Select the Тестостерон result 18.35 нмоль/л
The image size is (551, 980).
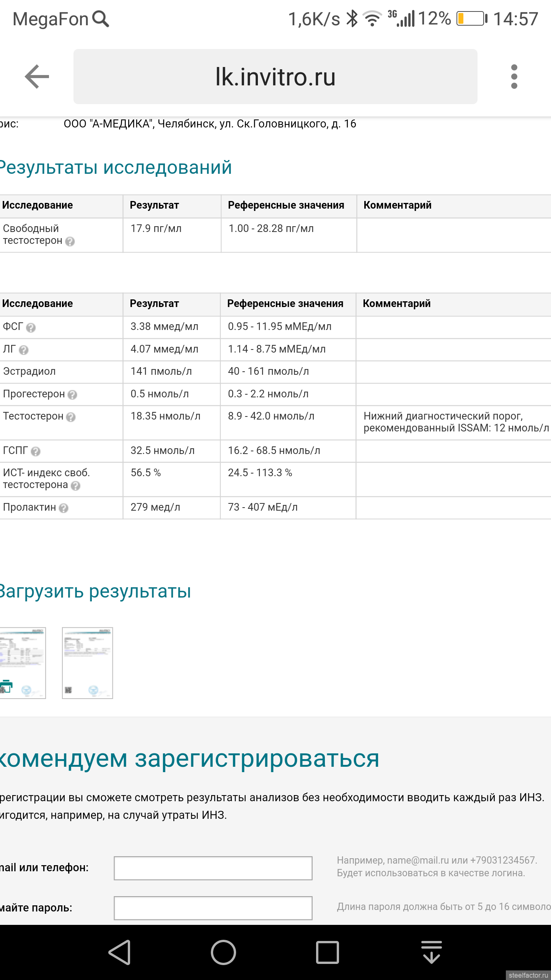[165, 416]
